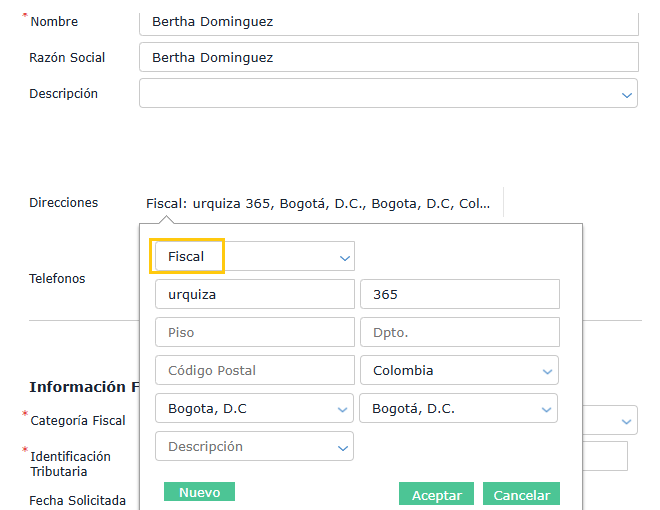Image resolution: width=660 pixels, height=510 pixels.
Task: Open the Bogotá, D.C. city dropdown
Action: tap(459, 408)
